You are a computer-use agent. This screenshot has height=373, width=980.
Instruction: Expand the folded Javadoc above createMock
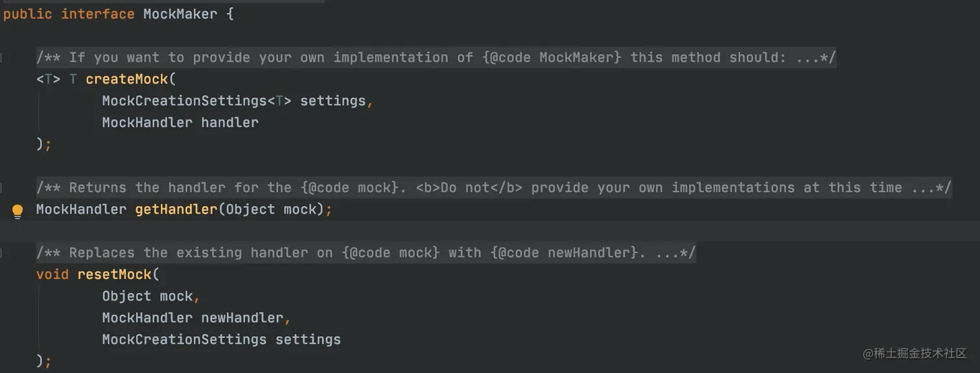436,58
